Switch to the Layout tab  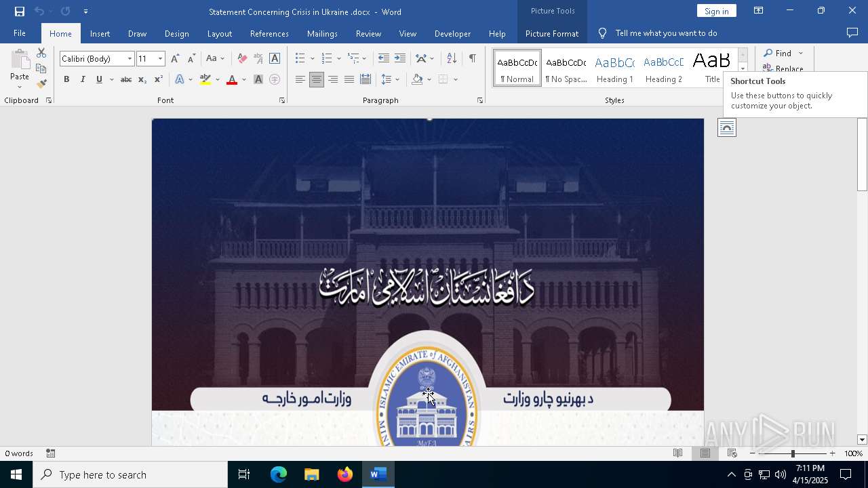pos(220,33)
